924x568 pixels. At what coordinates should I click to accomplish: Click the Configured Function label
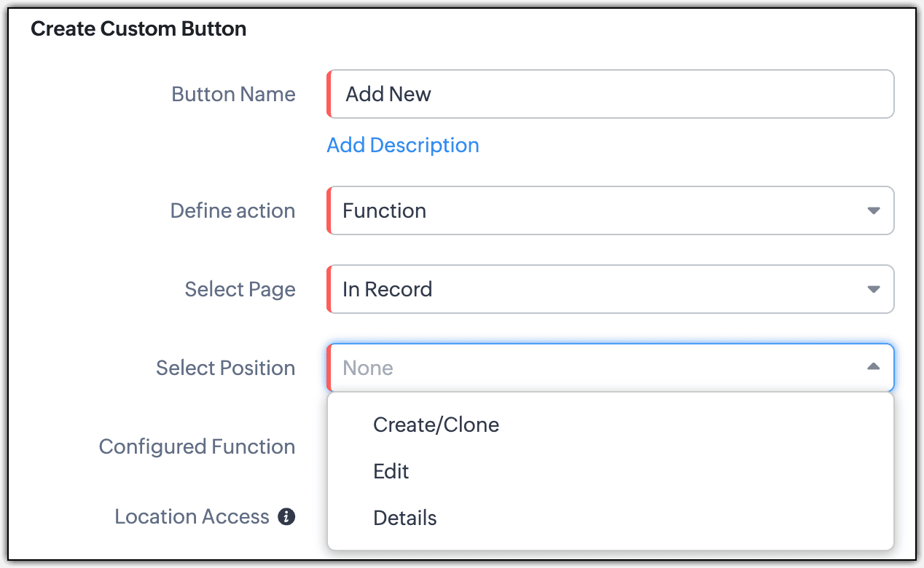[x=197, y=446]
